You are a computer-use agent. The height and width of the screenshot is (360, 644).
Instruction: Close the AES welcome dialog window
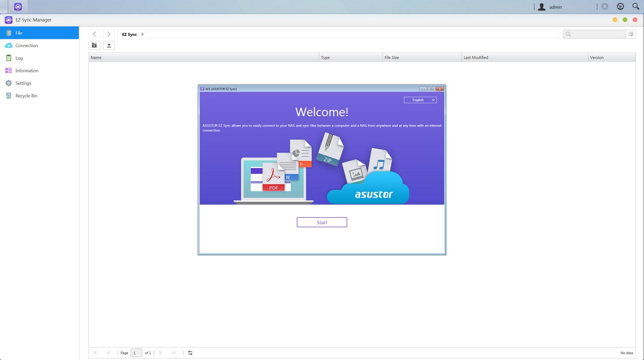click(440, 88)
